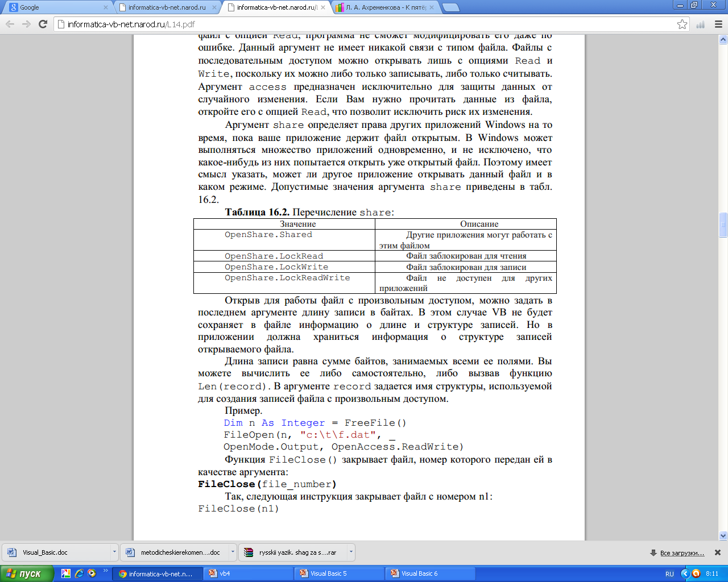Viewport: 728px width, 582px height.
Task: Click the heading Таблица 16.2.
Action: click(257, 212)
